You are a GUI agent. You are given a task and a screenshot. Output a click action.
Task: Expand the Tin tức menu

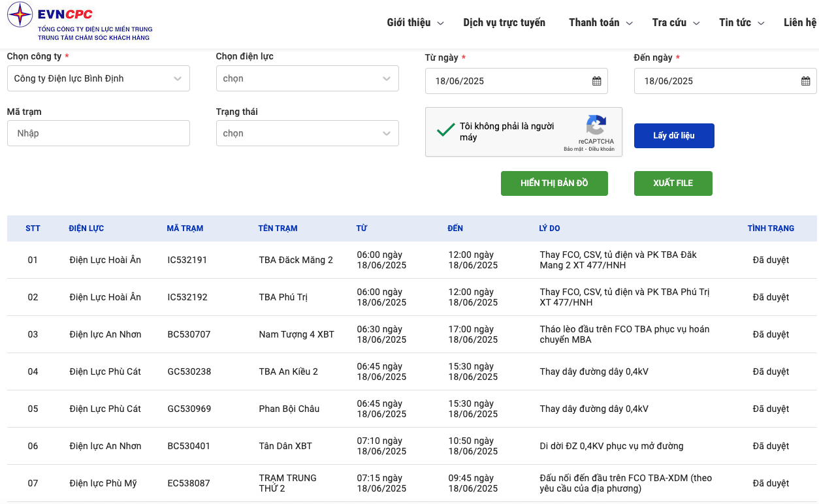pyautogui.click(x=741, y=23)
